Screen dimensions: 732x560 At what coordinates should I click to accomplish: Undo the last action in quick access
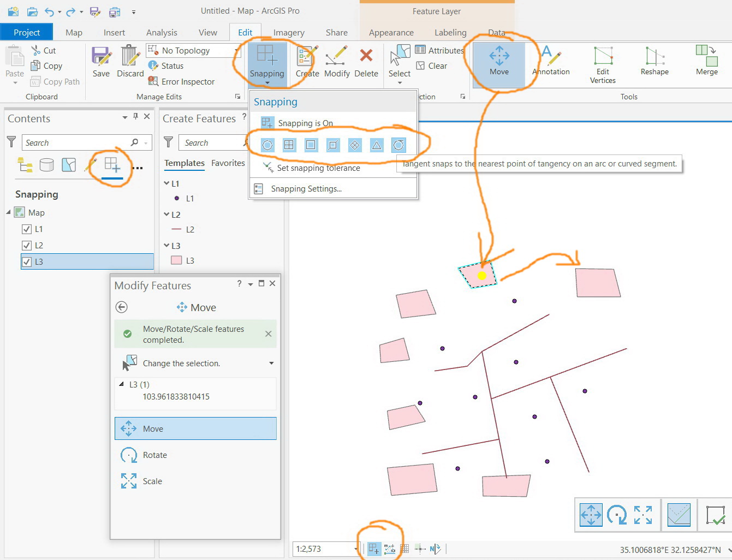[50, 11]
